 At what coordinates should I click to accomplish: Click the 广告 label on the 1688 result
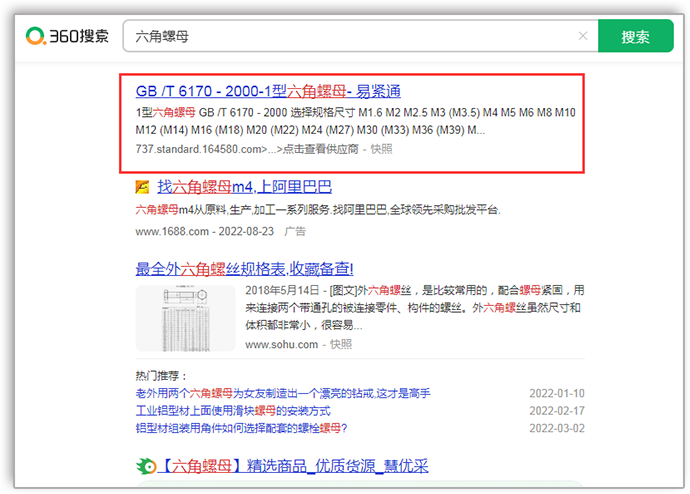pos(295,231)
